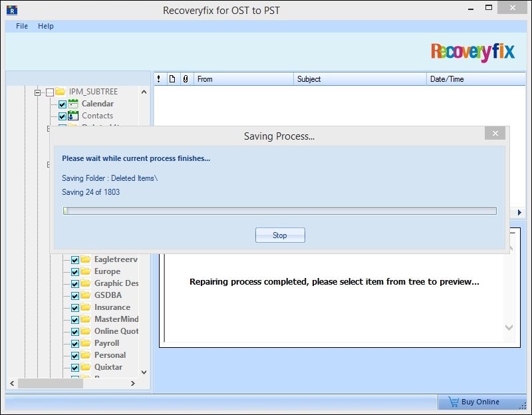Uncheck the MasterMind folder checkbox
532x415 pixels.
click(x=75, y=320)
